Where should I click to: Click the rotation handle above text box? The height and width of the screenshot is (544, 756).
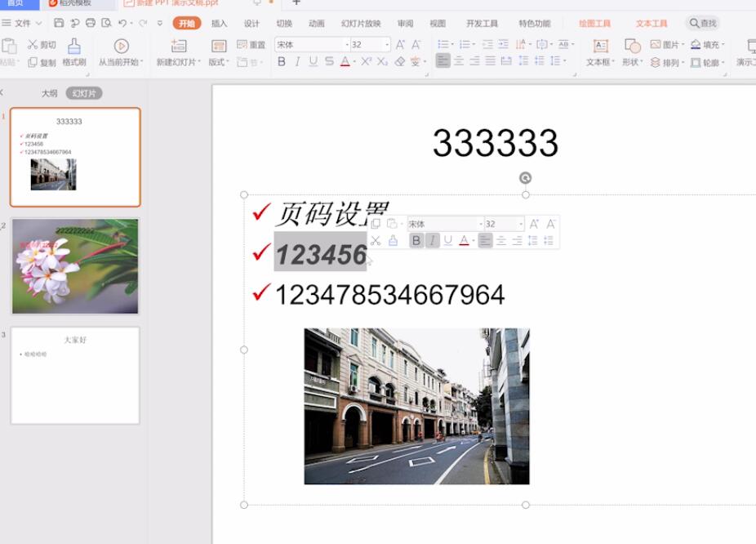pyautogui.click(x=526, y=178)
